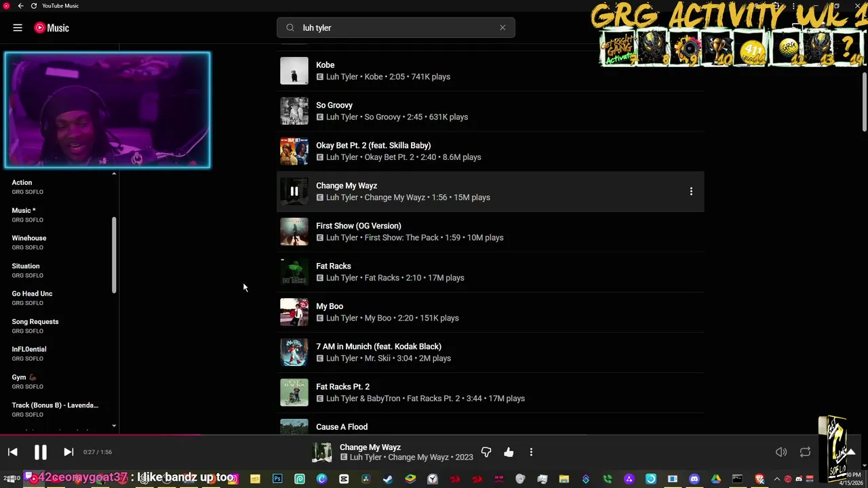
Task: Open Photoshop from the taskbar
Action: 277,479
